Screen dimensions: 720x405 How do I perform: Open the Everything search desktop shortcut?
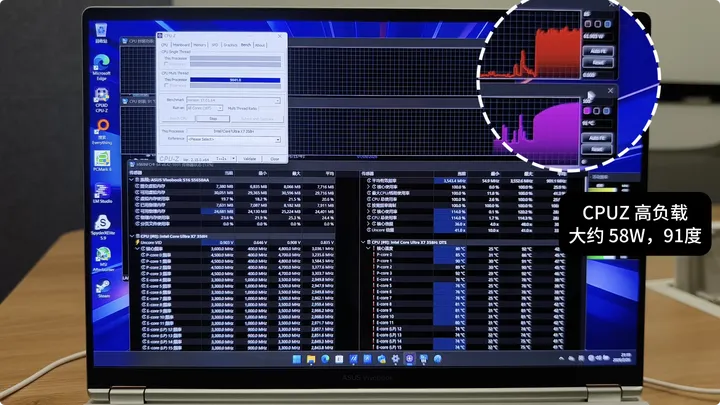[102, 132]
